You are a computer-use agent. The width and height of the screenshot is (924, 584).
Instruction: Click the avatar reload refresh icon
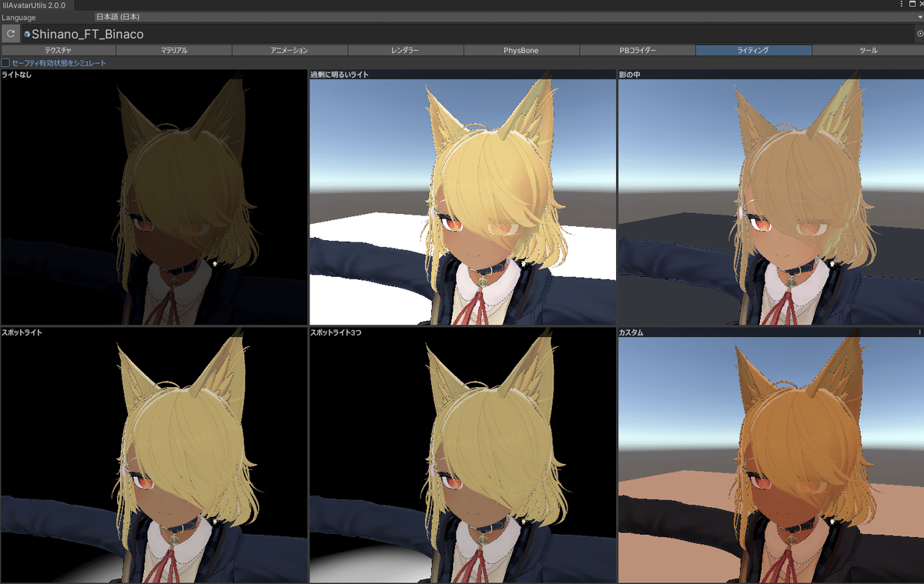coord(10,33)
